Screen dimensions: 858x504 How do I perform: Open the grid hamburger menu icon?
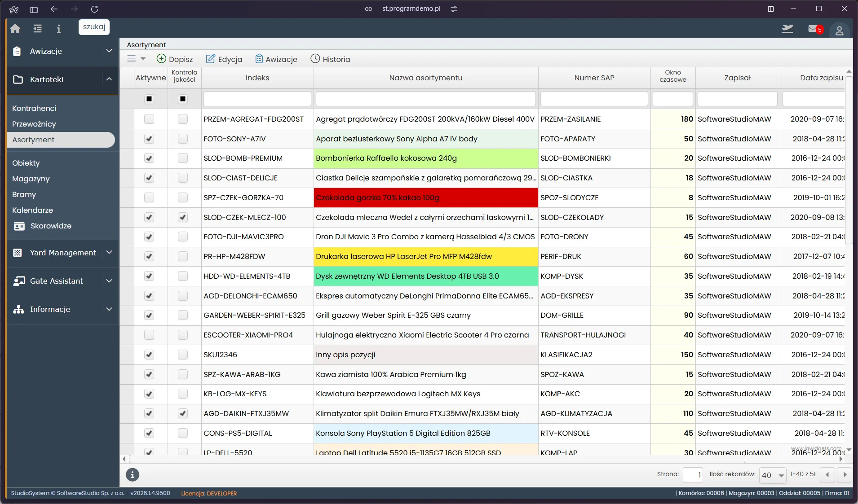131,58
